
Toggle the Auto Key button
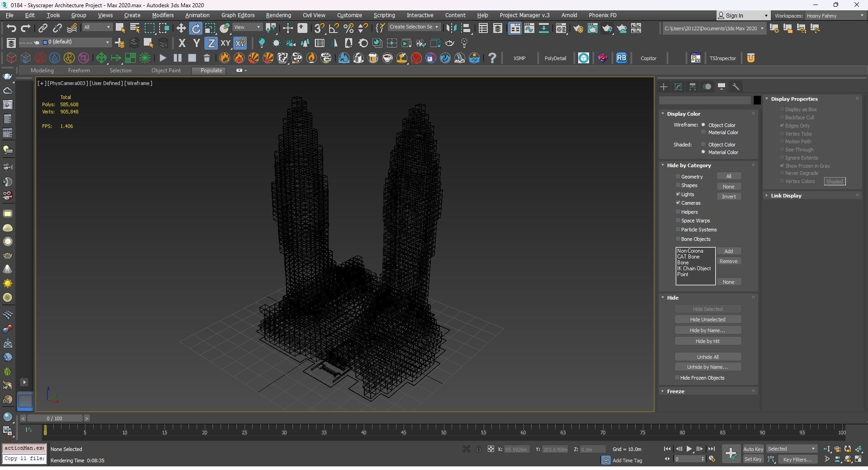(753, 449)
